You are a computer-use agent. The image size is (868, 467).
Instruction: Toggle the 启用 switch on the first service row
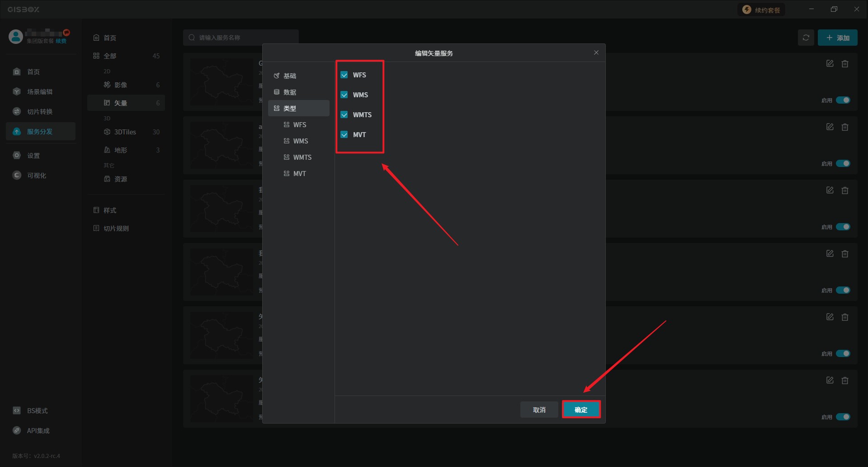pyautogui.click(x=843, y=100)
